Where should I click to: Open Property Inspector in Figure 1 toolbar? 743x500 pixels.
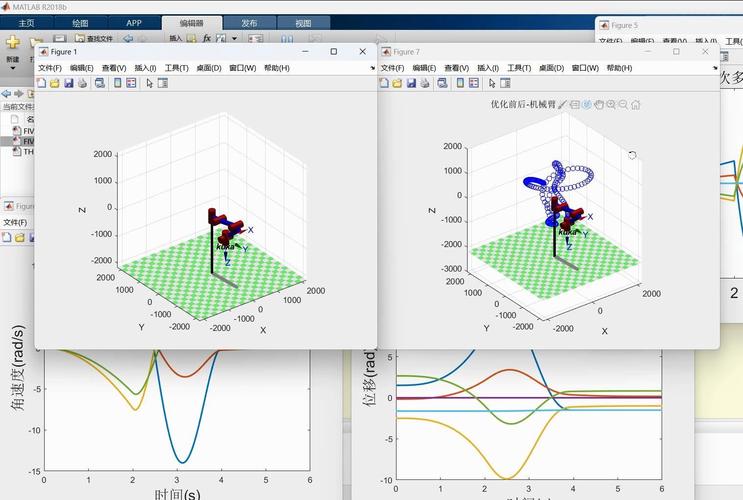tap(163, 83)
